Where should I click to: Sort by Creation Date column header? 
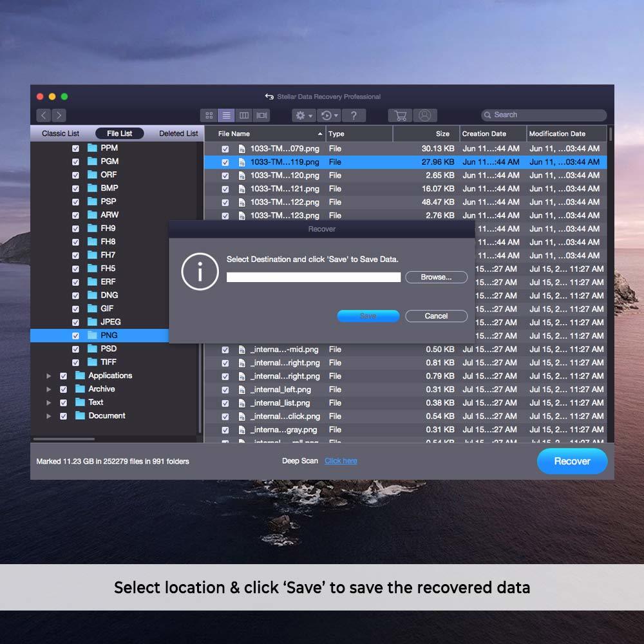point(493,133)
